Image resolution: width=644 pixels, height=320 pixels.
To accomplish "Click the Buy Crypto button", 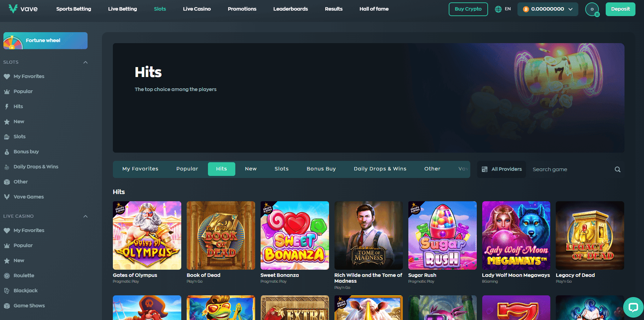I will 468,9.
